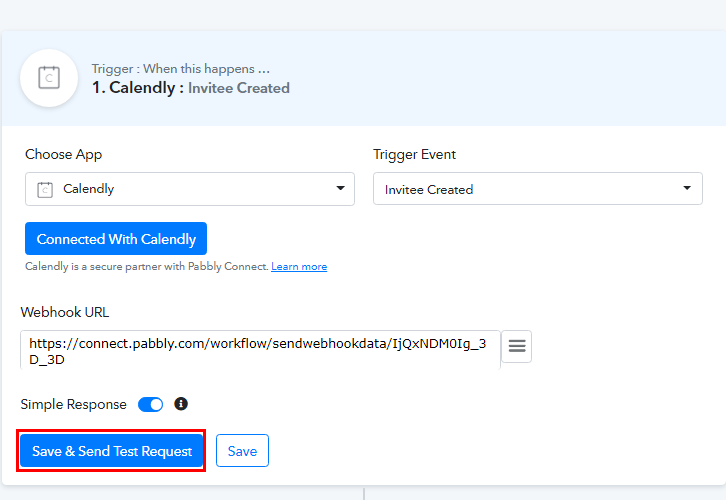Click 'Trigger : When this happens ...' text

tap(181, 69)
